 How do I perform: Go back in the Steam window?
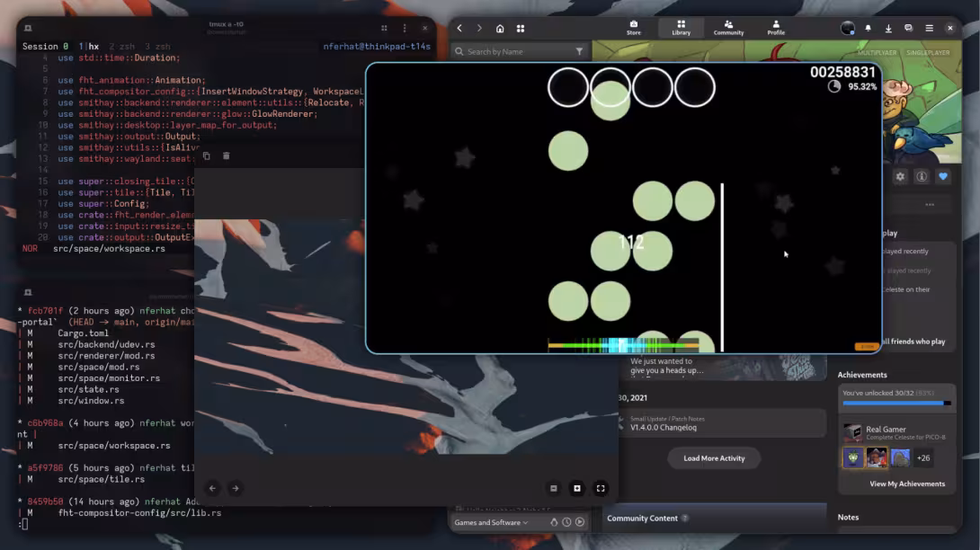click(459, 28)
